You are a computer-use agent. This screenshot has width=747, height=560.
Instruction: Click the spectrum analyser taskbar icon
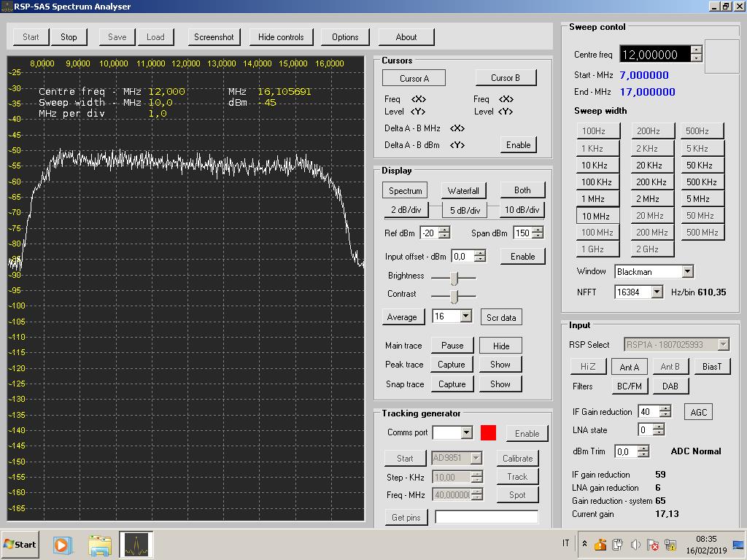point(136,545)
